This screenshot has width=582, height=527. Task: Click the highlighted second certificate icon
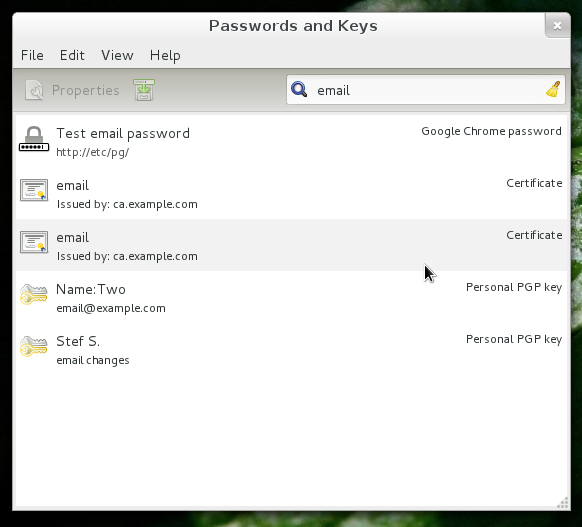click(34, 242)
